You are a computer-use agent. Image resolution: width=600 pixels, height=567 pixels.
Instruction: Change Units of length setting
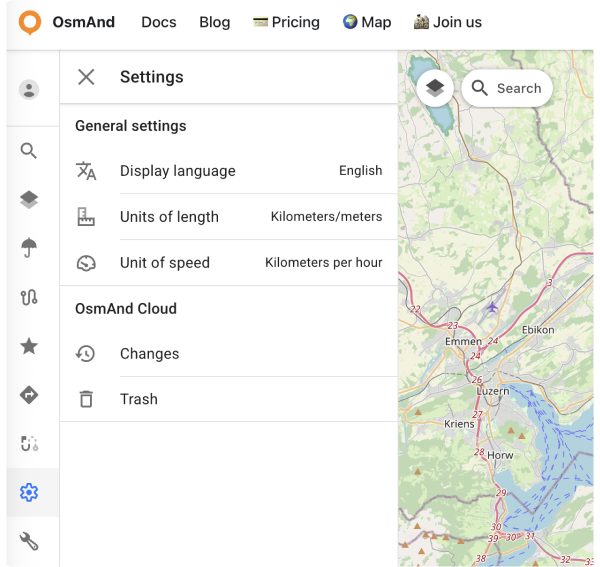[229, 217]
